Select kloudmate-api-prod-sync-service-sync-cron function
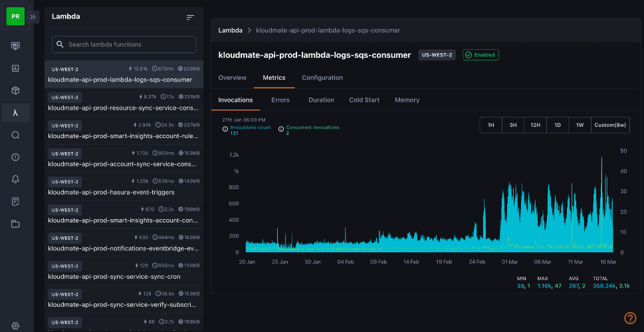The width and height of the screenshot is (644, 332). [124, 272]
